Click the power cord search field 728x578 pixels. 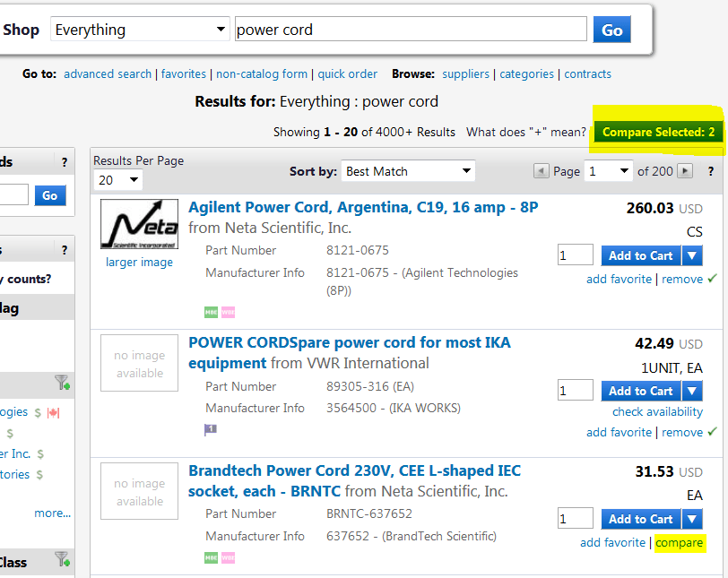coord(411,30)
